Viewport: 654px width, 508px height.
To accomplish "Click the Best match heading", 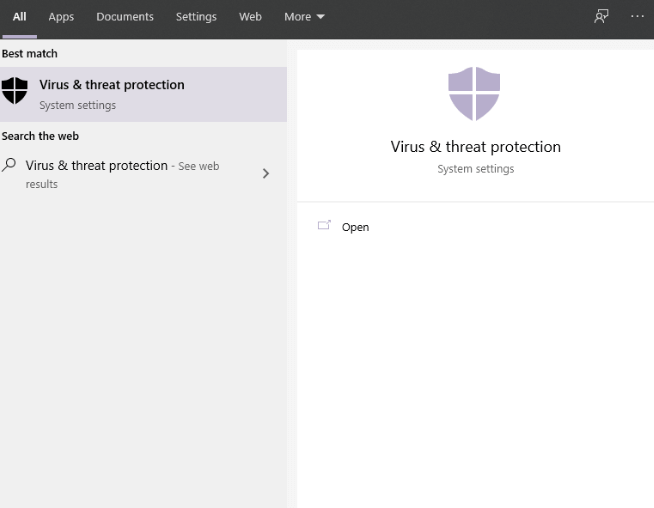I will (x=30, y=54).
